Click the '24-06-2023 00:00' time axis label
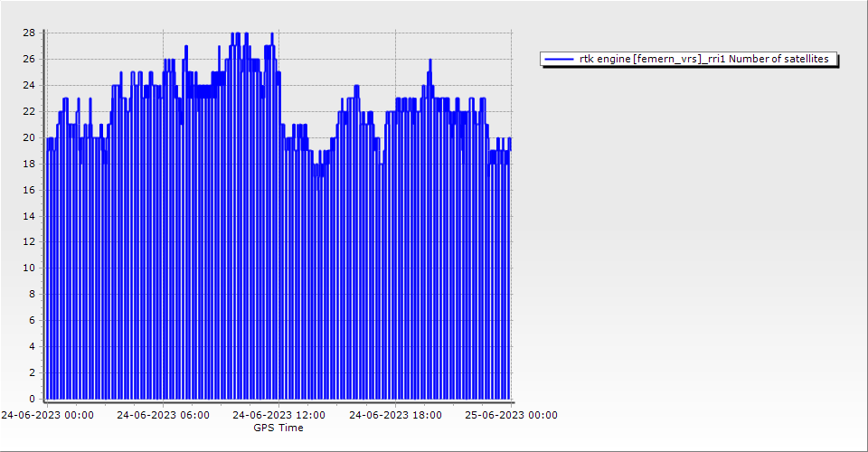The width and height of the screenshot is (868, 452). pyautogui.click(x=47, y=415)
